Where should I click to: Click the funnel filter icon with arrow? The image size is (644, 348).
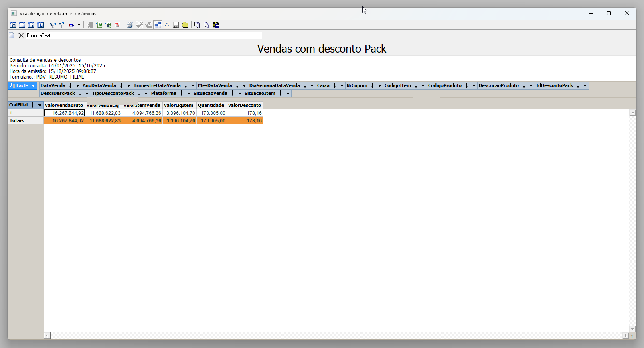click(x=139, y=25)
